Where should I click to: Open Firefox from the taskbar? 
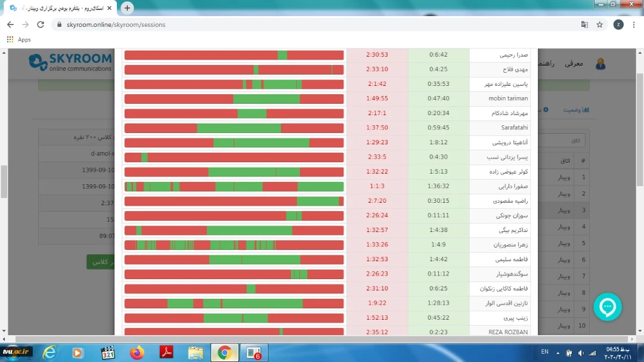137,352
